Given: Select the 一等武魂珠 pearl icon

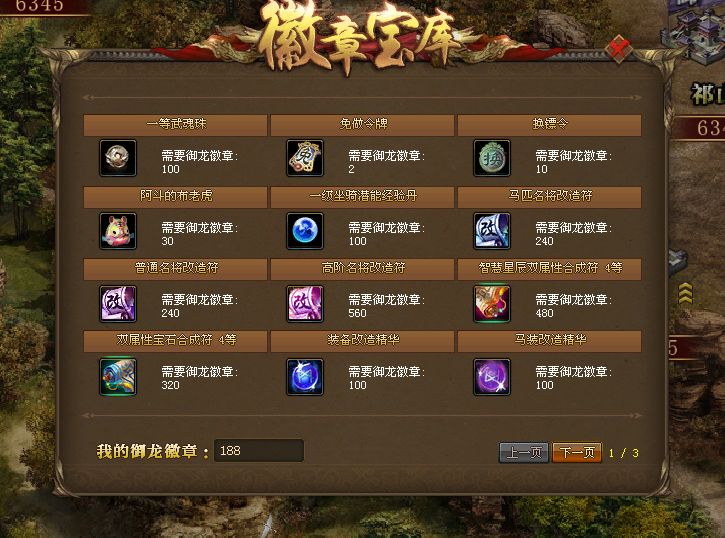Looking at the screenshot, I should click(118, 158).
